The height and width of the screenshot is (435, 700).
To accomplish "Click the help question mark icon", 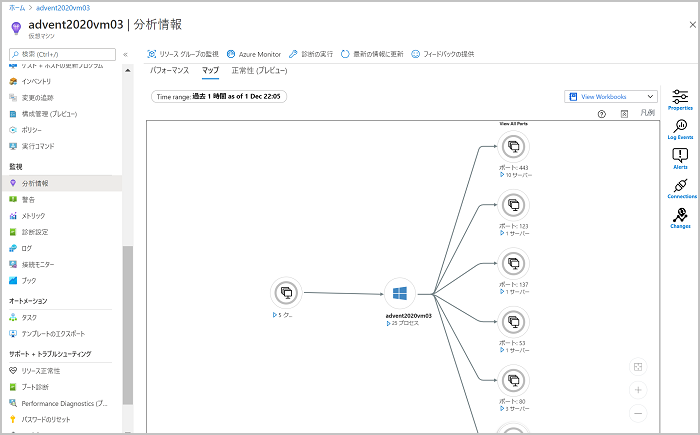I will [601, 114].
